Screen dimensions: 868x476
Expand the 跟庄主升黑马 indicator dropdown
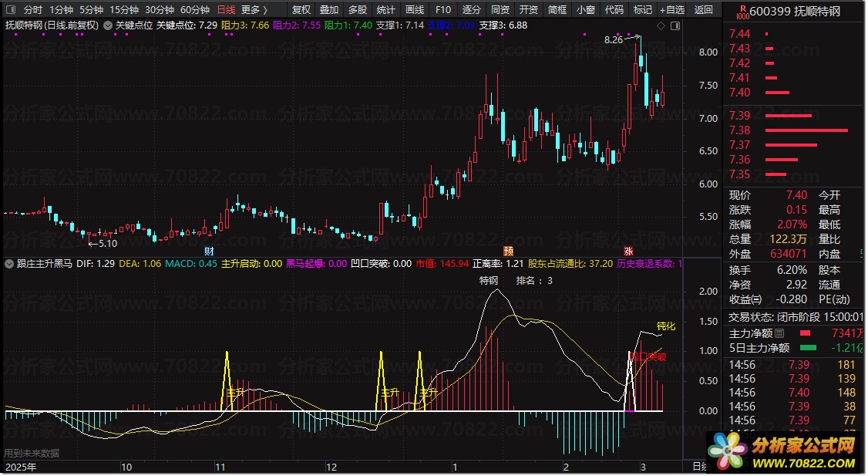point(10,264)
